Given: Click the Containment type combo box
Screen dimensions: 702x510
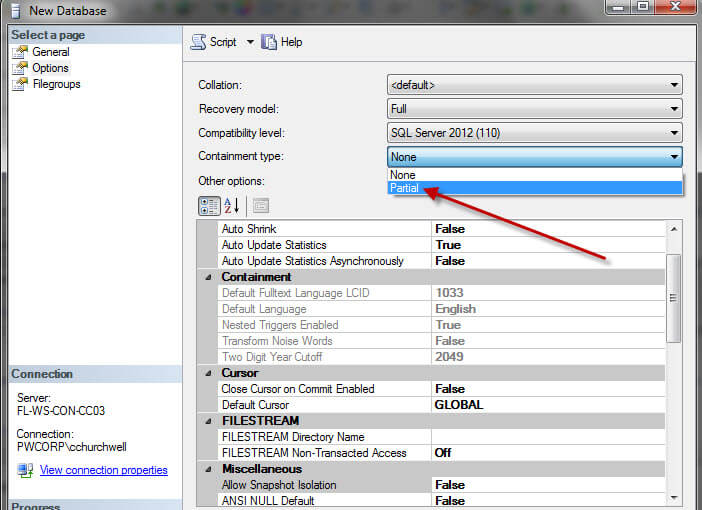Looking at the screenshot, I should pos(535,157).
